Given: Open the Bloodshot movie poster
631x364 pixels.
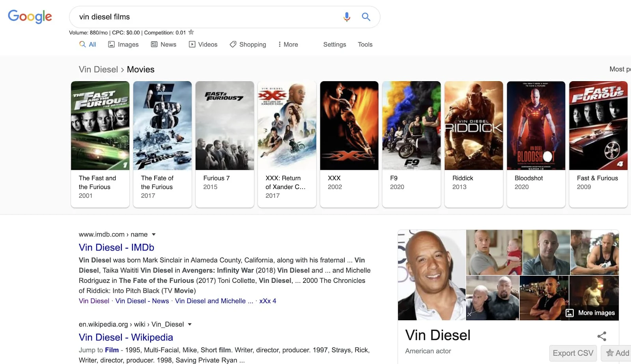Looking at the screenshot, I should pos(536,126).
